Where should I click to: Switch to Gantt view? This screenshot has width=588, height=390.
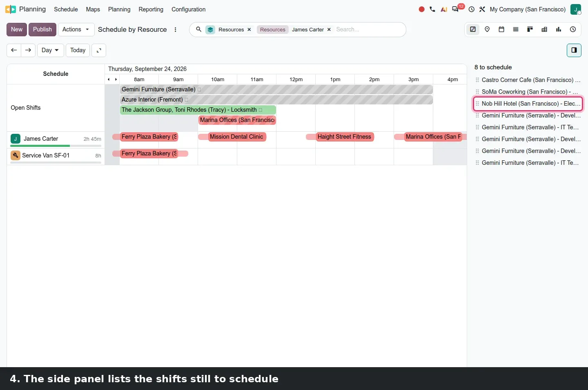473,29
